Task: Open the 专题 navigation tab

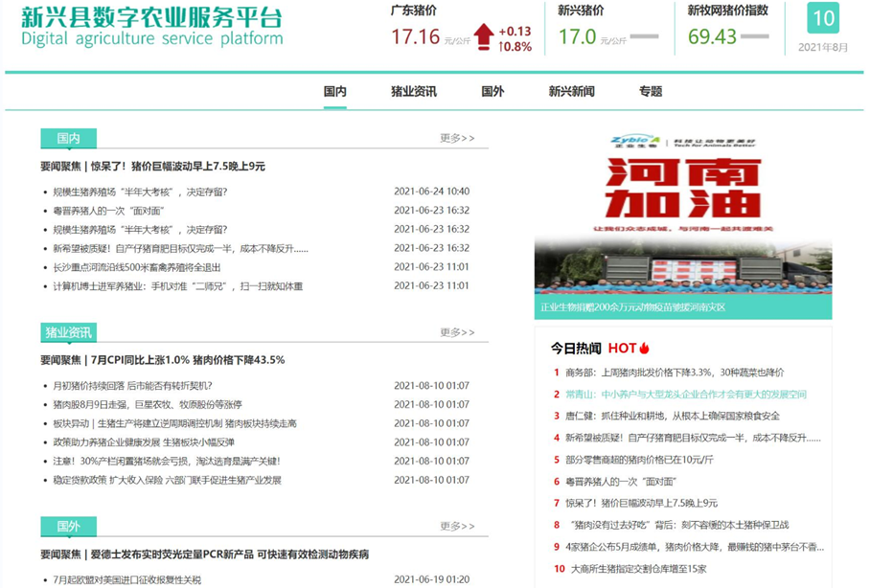Action: click(651, 92)
